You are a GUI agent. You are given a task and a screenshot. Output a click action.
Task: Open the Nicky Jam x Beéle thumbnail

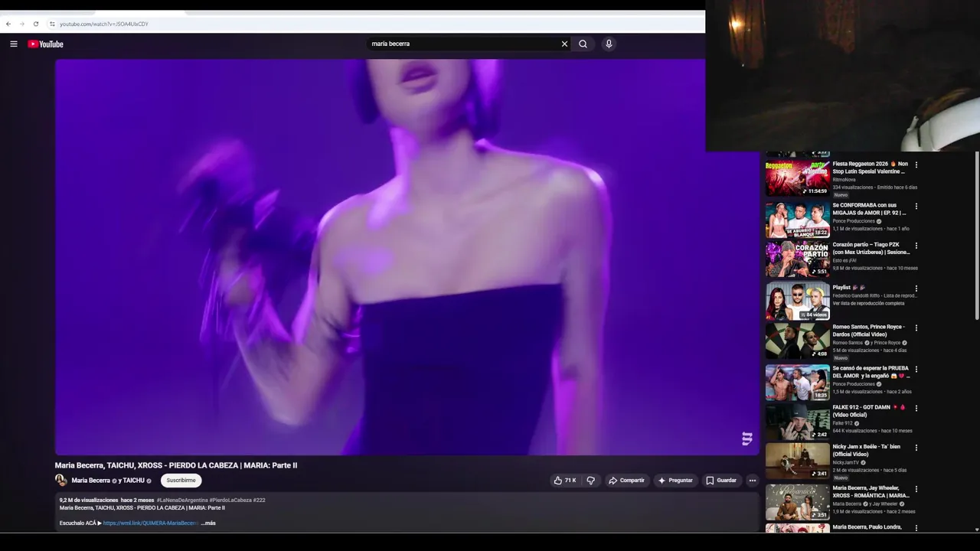(797, 461)
